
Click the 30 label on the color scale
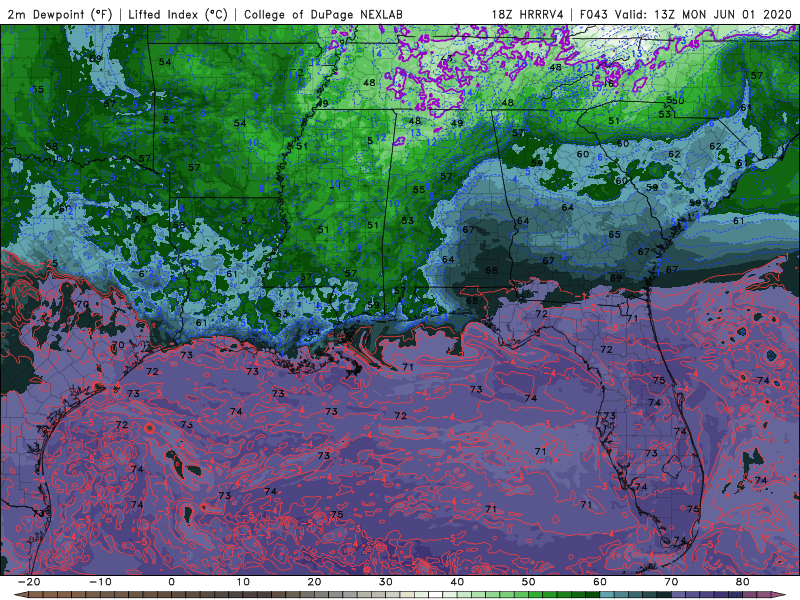[386, 582]
